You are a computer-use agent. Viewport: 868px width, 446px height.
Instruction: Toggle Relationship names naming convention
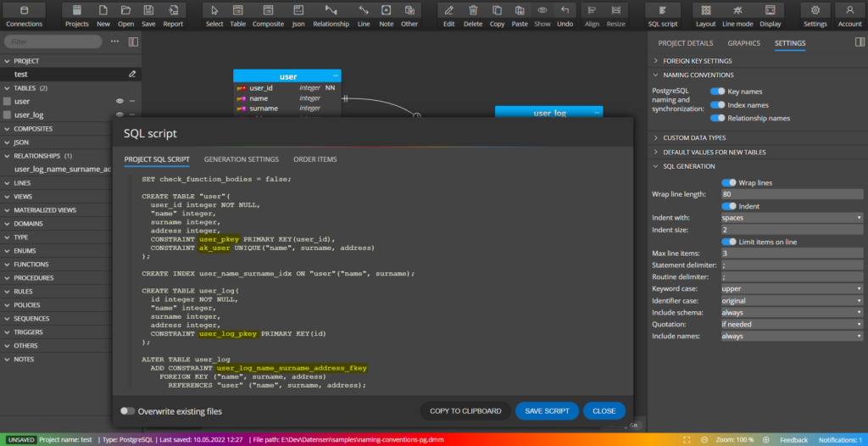click(x=717, y=118)
